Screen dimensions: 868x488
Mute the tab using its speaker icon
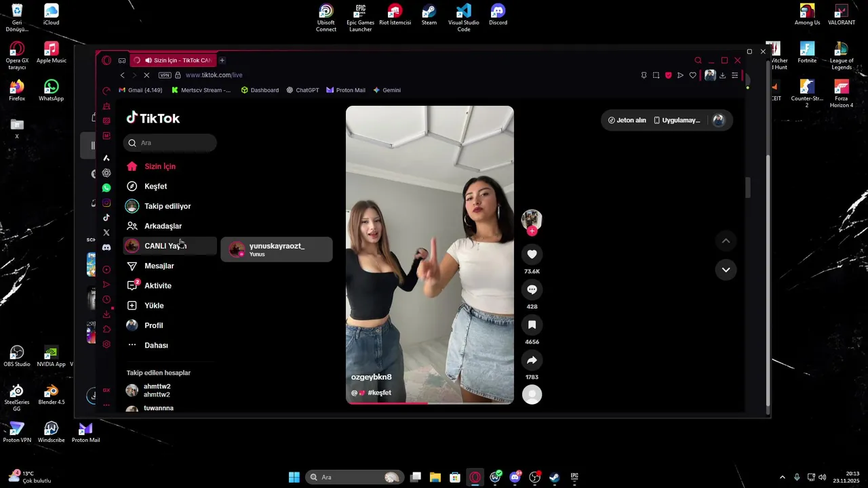149,60
